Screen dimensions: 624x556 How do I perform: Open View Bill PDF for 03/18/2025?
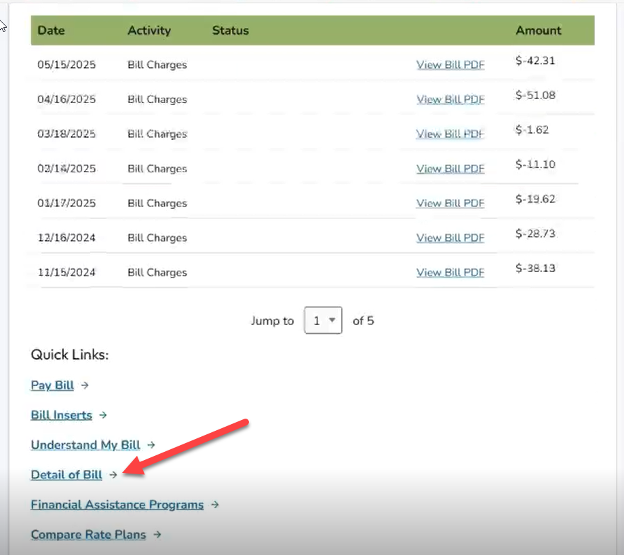click(x=450, y=134)
